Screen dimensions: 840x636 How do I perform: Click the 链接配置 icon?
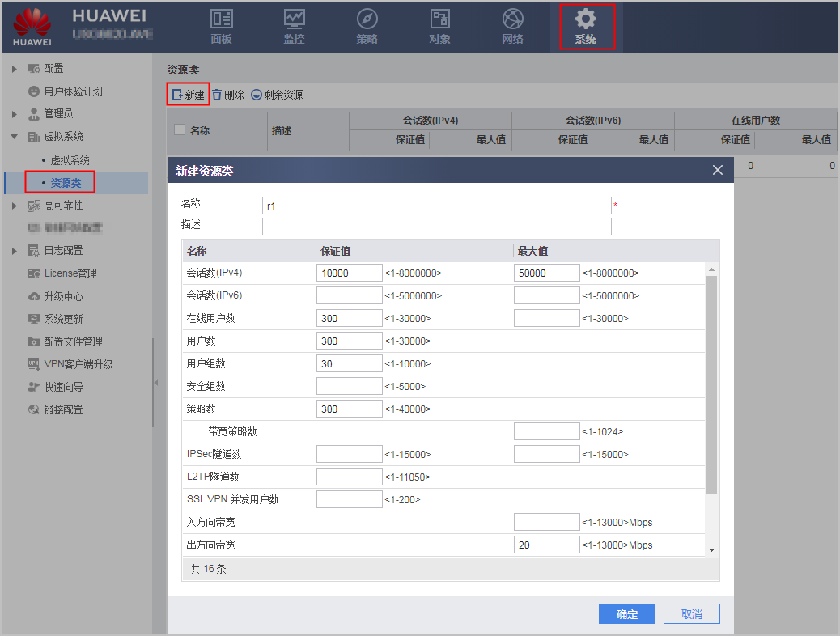click(x=34, y=409)
